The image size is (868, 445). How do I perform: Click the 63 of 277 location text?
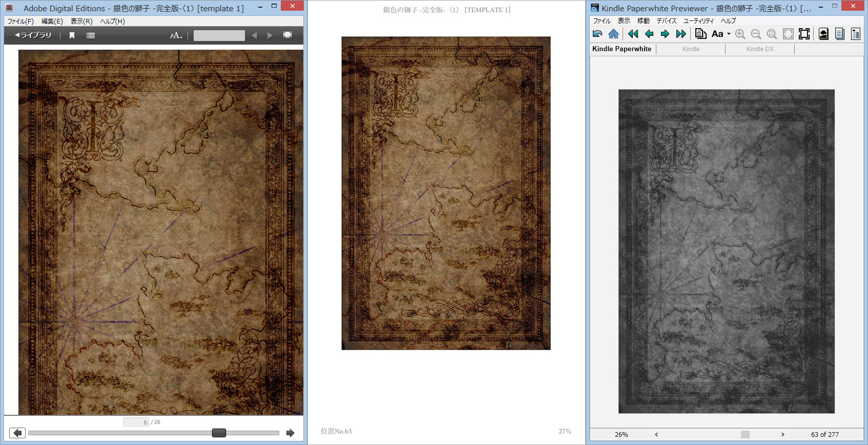[x=825, y=434]
